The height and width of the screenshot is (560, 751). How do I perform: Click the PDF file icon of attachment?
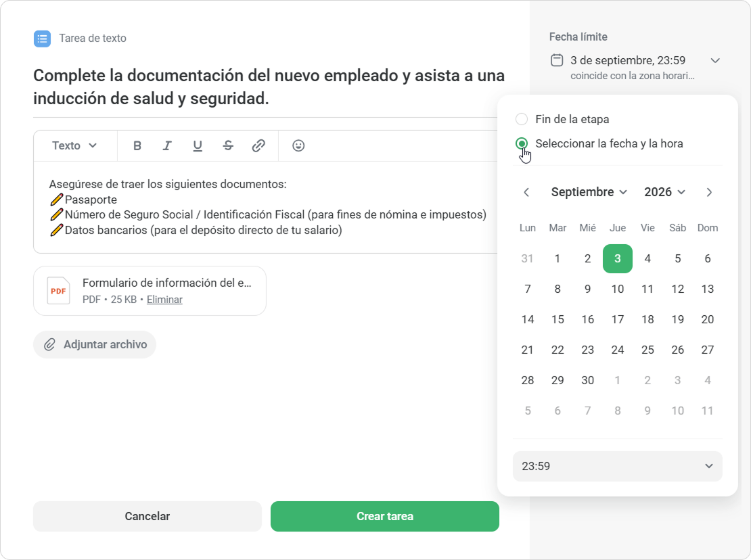[58, 291]
